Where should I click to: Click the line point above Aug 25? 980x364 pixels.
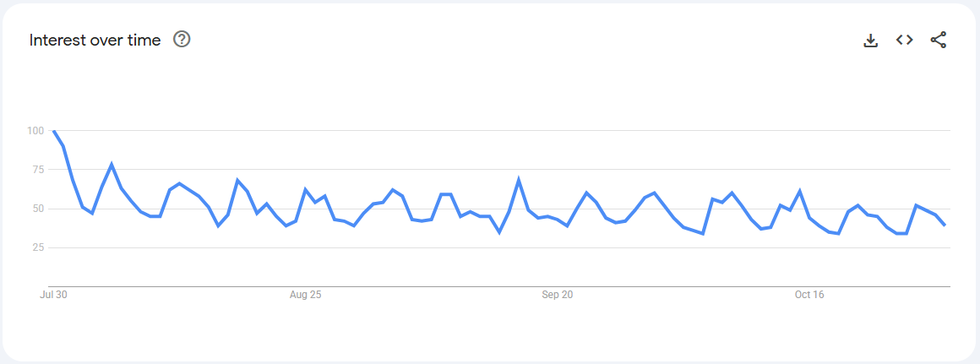305,189
